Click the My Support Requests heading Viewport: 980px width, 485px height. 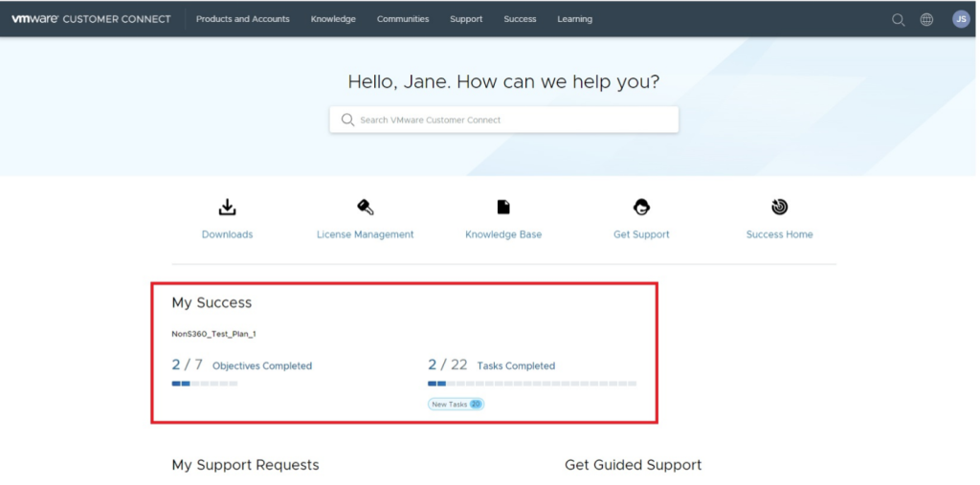(x=245, y=465)
